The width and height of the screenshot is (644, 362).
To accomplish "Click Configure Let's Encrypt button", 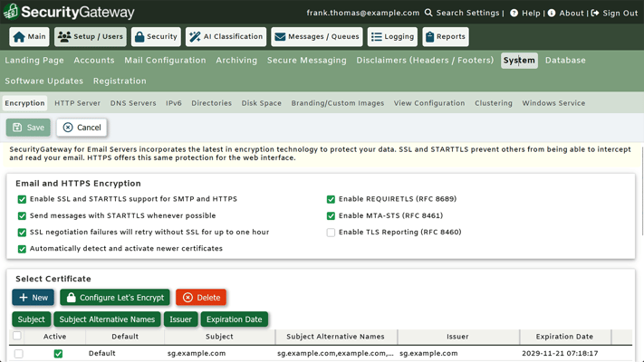I will coord(115,298).
